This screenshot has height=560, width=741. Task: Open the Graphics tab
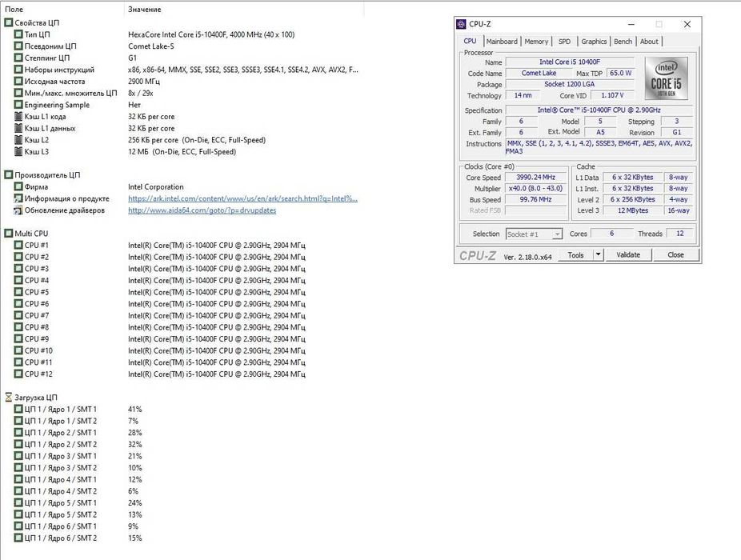point(594,42)
